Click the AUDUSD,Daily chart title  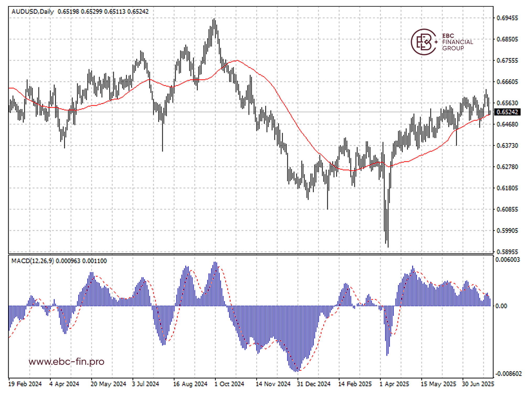point(33,12)
